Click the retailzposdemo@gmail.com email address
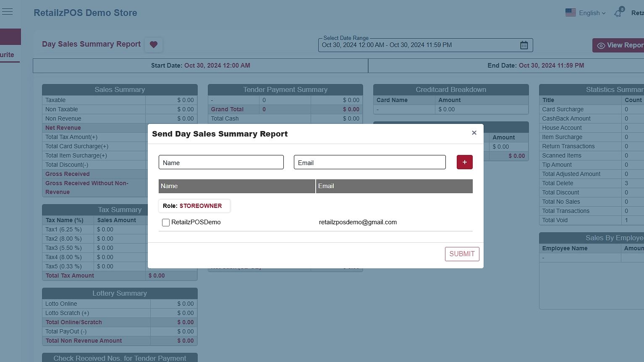The image size is (644, 362). [358, 222]
